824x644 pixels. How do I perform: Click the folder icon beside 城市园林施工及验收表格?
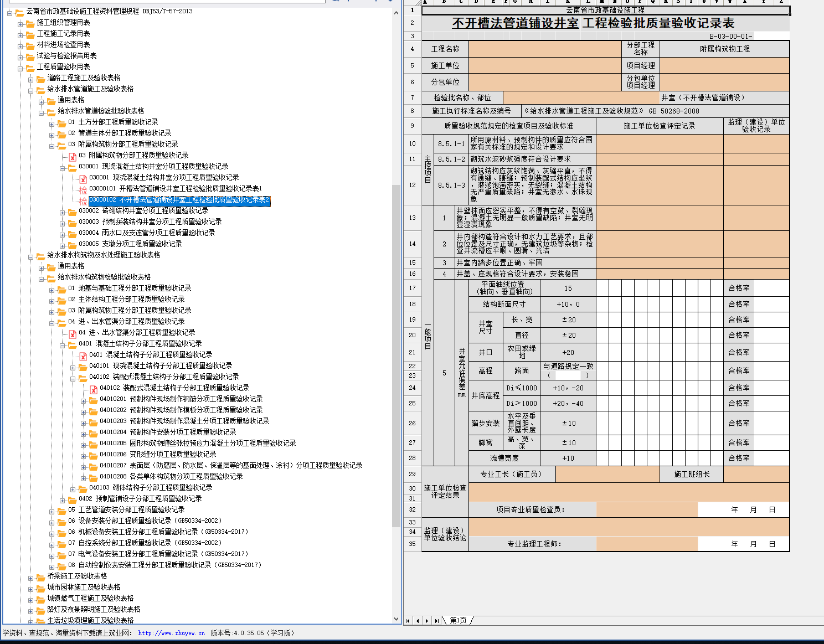pyautogui.click(x=40, y=588)
